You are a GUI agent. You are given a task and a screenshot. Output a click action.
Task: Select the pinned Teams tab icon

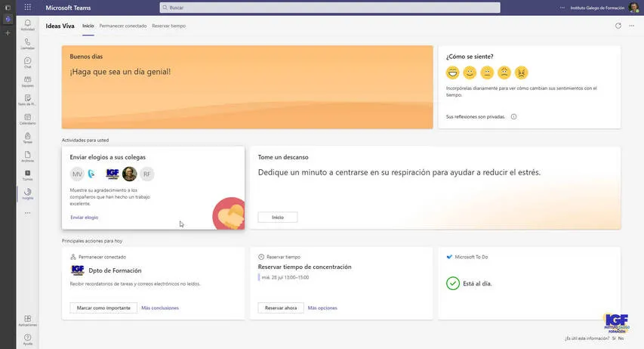(x=8, y=20)
